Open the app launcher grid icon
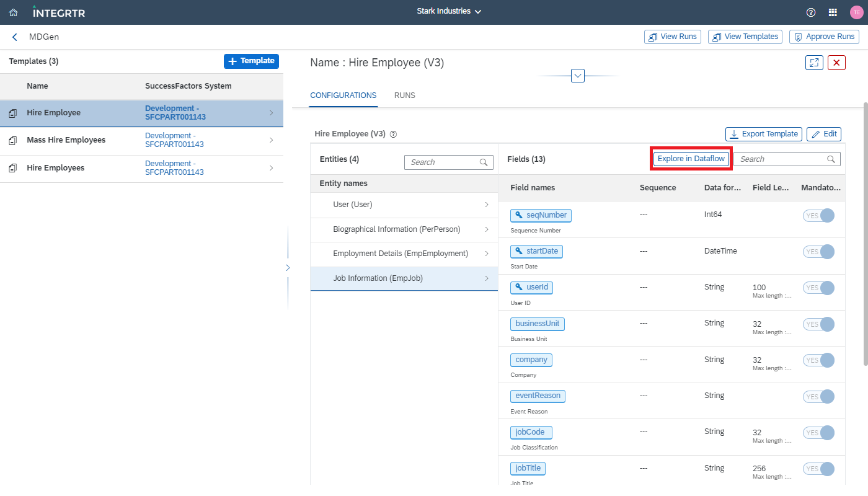Viewport: 868px width, 496px height. (x=833, y=12)
